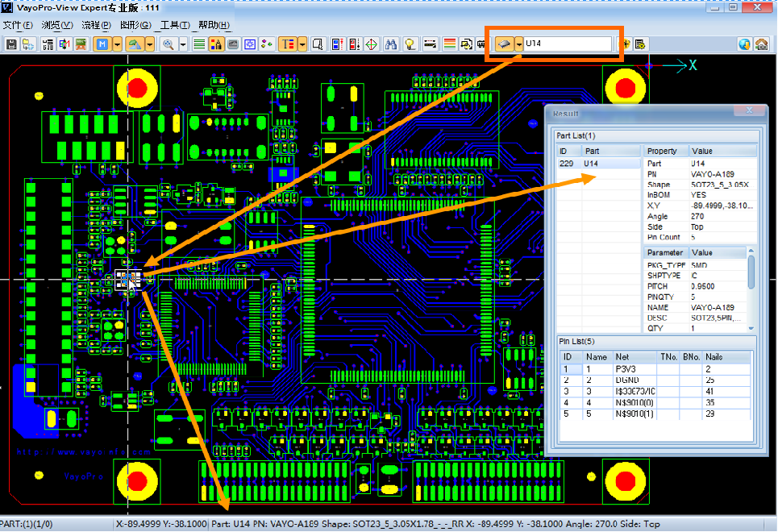Viewport: 778px width, 532px height.
Task: Click the red board with down arrow icon
Action: (x=354, y=44)
